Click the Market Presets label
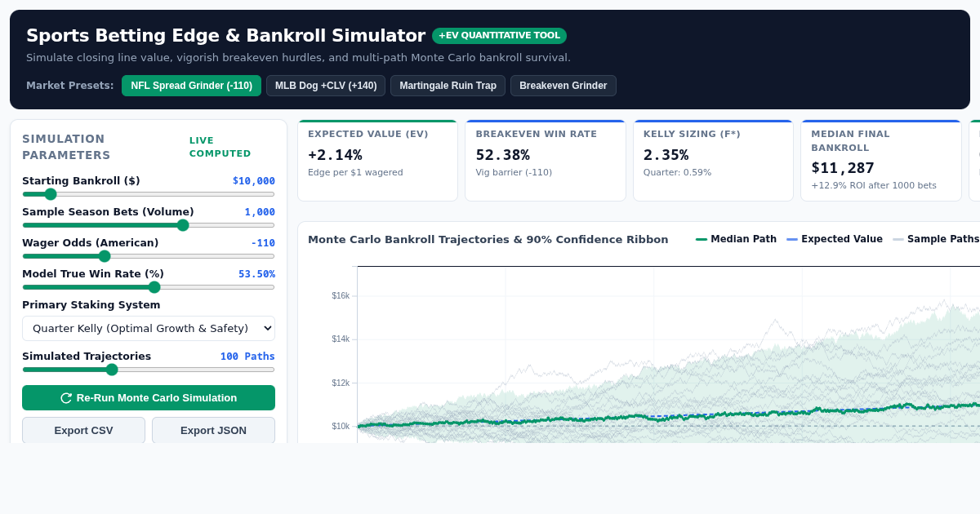 [70, 86]
